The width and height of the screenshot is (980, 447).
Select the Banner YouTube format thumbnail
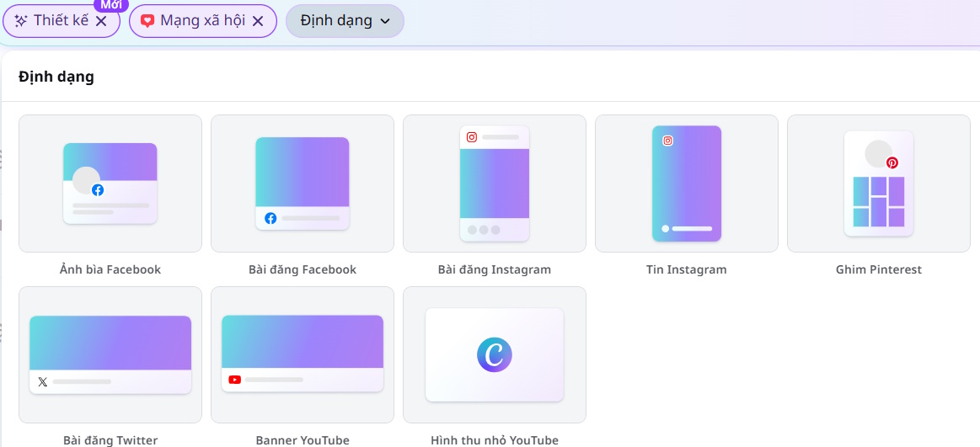click(x=303, y=354)
